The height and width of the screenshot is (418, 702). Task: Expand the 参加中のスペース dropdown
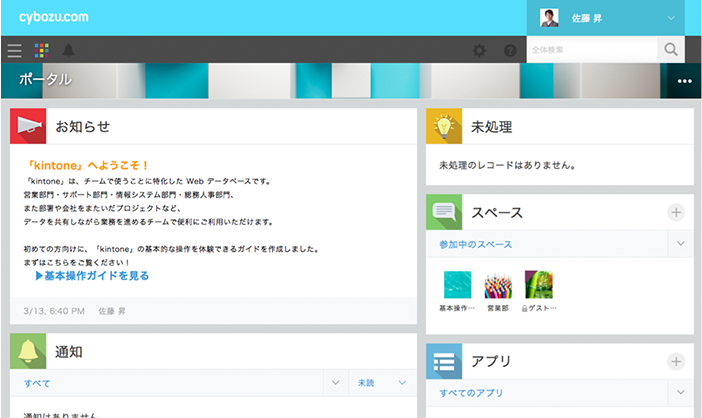point(681,244)
